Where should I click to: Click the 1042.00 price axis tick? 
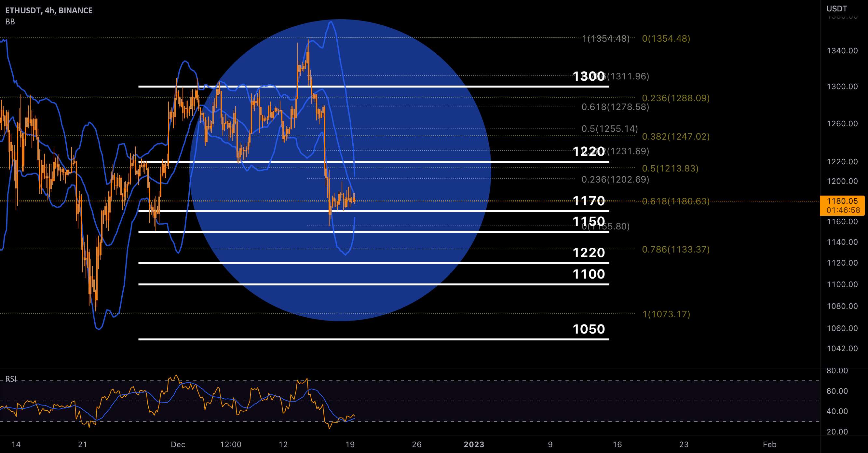click(x=842, y=348)
